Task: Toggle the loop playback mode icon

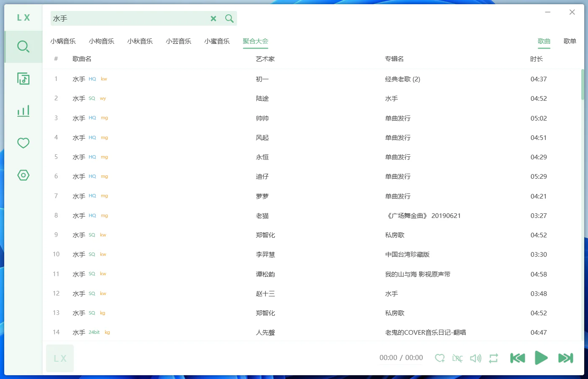Action: pyautogui.click(x=494, y=358)
